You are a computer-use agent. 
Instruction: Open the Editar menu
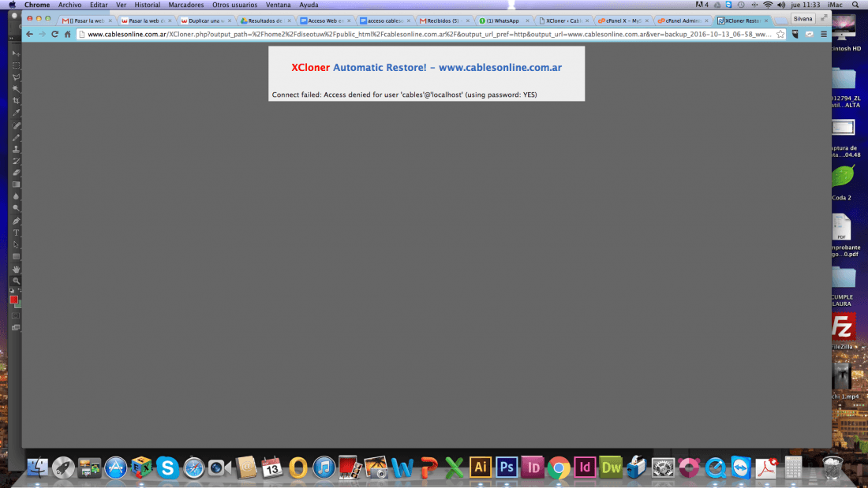(99, 5)
